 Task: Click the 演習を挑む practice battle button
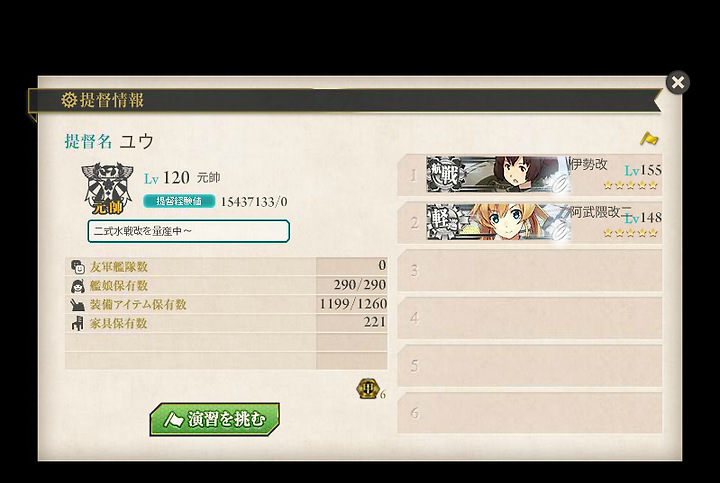[x=214, y=419]
